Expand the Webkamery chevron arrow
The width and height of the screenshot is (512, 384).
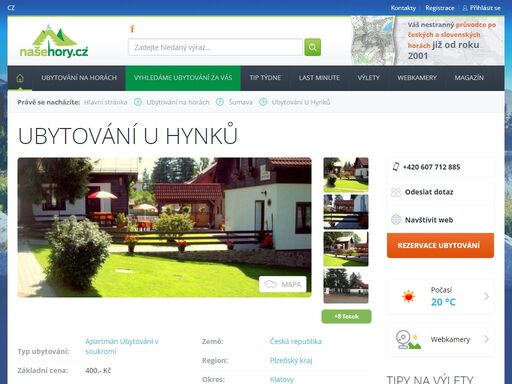tap(487, 339)
